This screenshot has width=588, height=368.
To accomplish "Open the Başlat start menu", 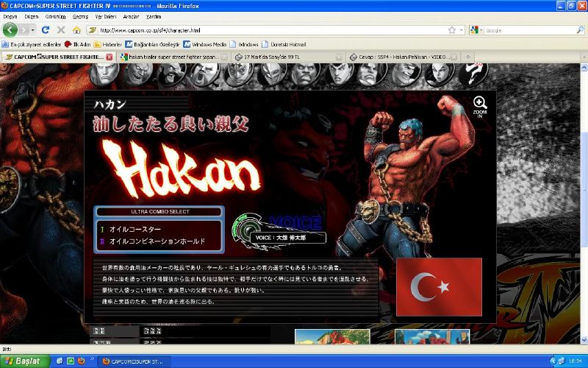I will tap(24, 361).
